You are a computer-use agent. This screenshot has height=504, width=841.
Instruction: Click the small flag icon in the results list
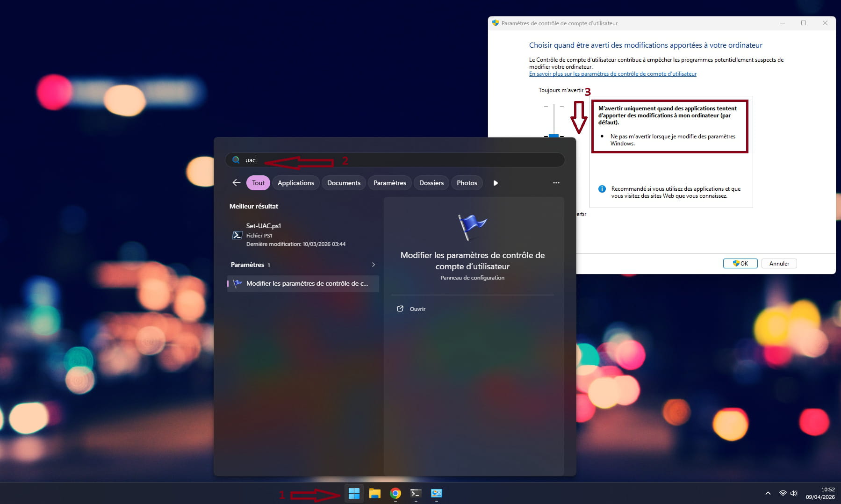pyautogui.click(x=237, y=283)
